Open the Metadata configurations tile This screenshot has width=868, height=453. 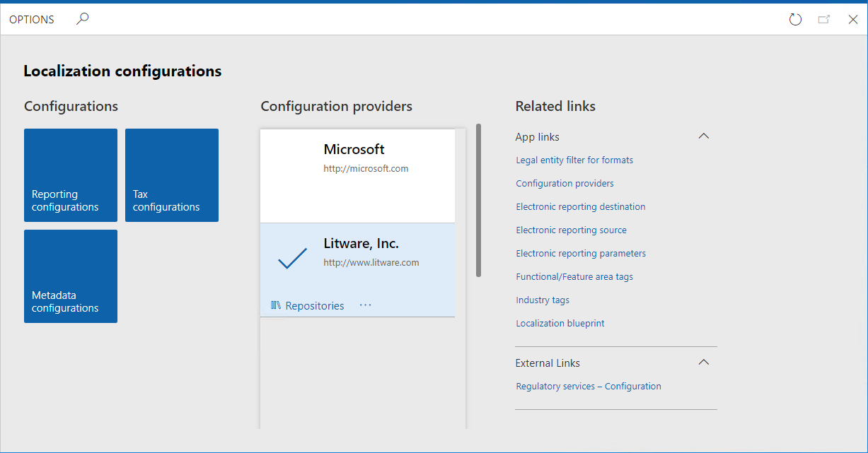(x=71, y=276)
